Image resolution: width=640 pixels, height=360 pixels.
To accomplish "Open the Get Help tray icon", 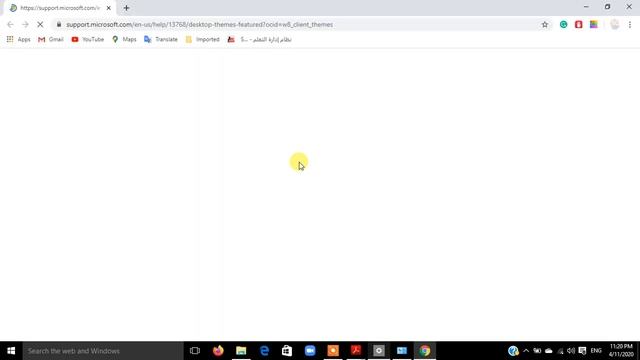I will click(513, 351).
